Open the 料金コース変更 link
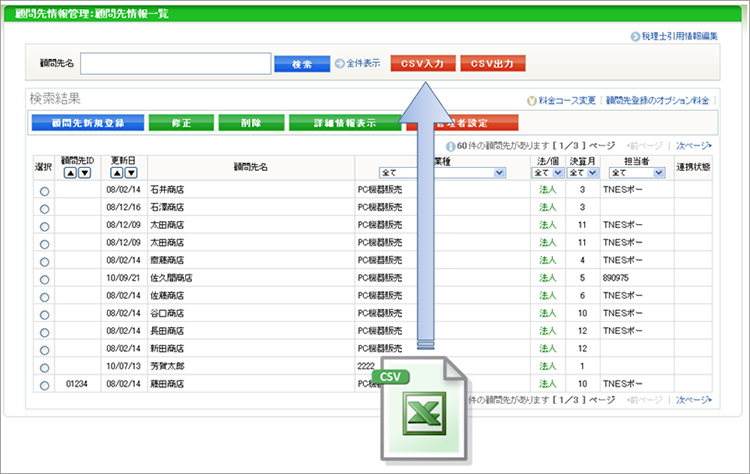This screenshot has width=750, height=474. click(567, 100)
